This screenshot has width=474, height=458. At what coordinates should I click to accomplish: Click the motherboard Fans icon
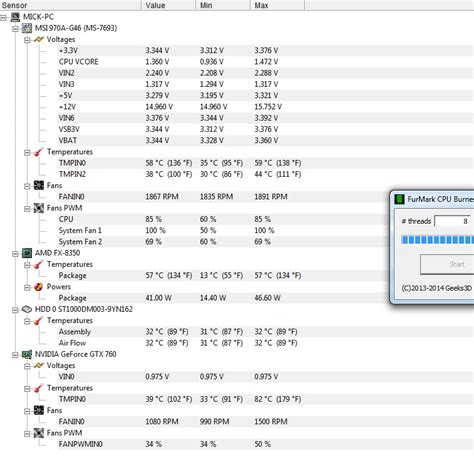39,185
